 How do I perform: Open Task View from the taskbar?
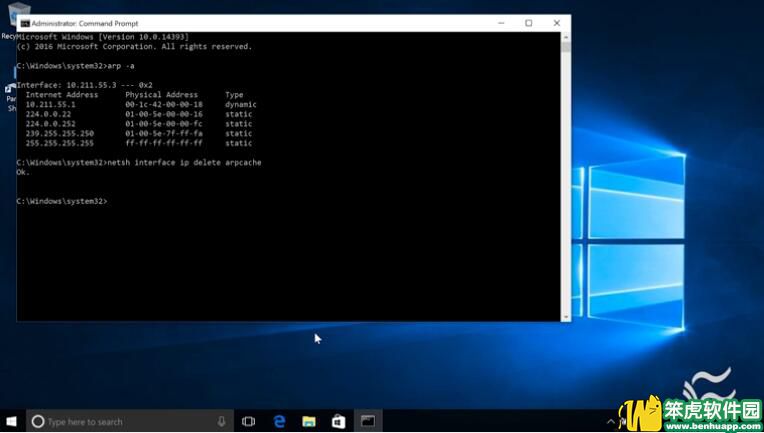248,421
